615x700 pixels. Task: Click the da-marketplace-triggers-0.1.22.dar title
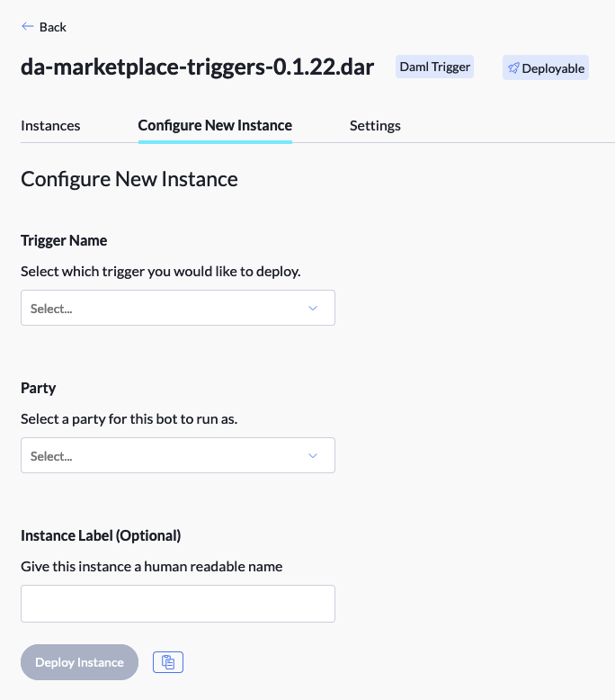coord(197,67)
